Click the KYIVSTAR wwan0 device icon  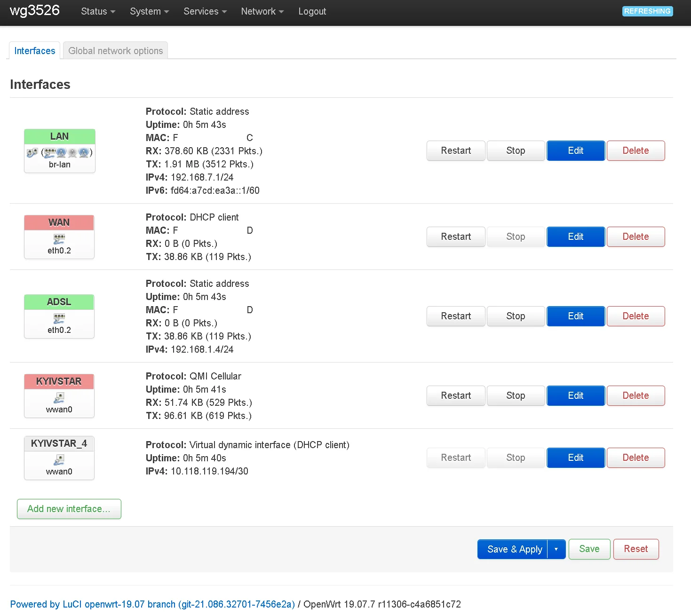(59, 398)
